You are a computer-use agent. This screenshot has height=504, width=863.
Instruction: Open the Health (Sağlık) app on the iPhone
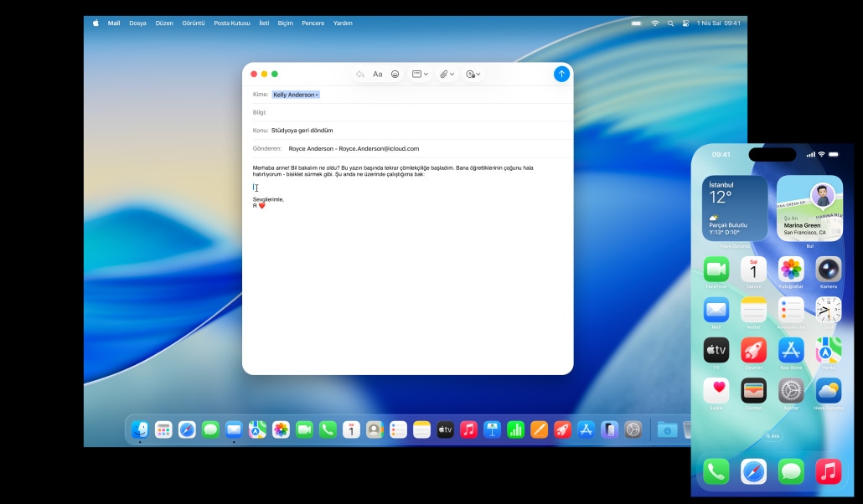716,390
